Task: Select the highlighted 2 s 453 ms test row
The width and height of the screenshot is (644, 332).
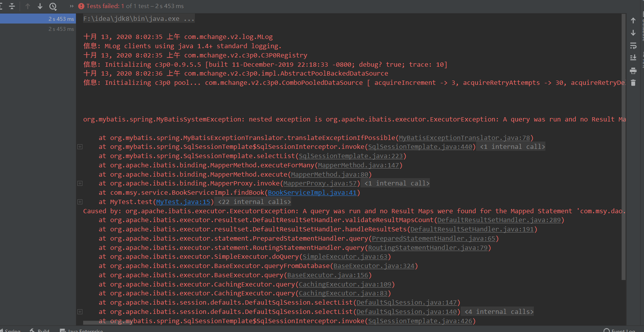Action: pos(38,19)
